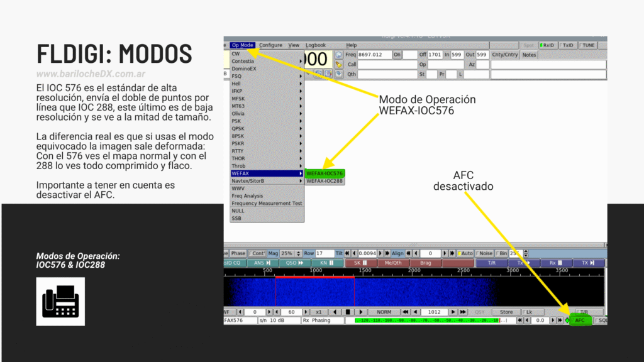Screen dimensions: 644x362
Task: Click the clear log broom icon
Action: click(338, 64)
